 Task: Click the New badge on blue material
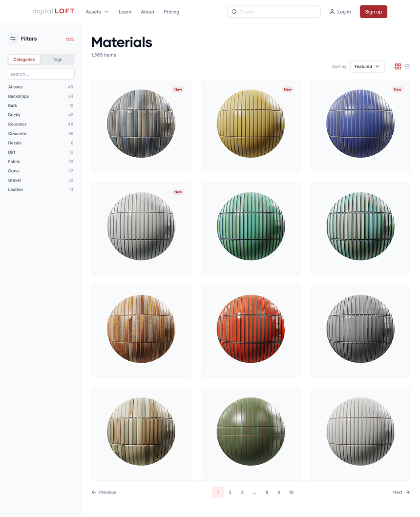pyautogui.click(x=397, y=90)
